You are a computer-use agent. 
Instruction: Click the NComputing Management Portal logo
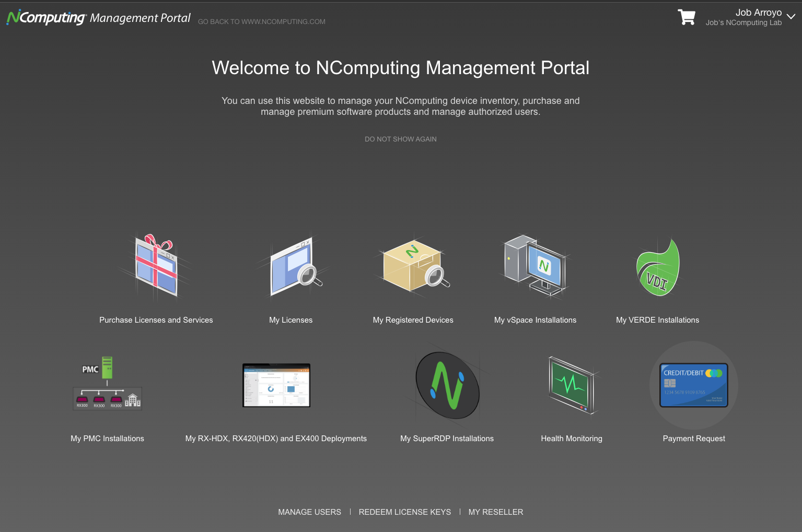pyautogui.click(x=99, y=17)
